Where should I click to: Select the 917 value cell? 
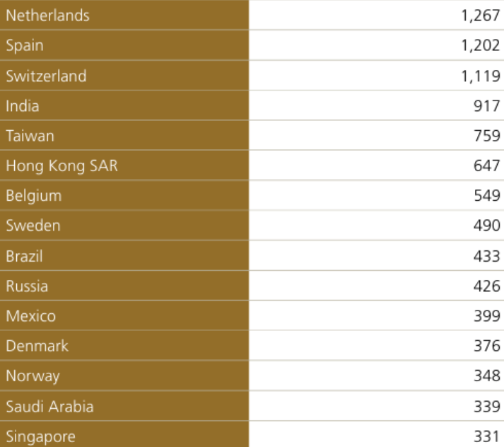(x=487, y=107)
